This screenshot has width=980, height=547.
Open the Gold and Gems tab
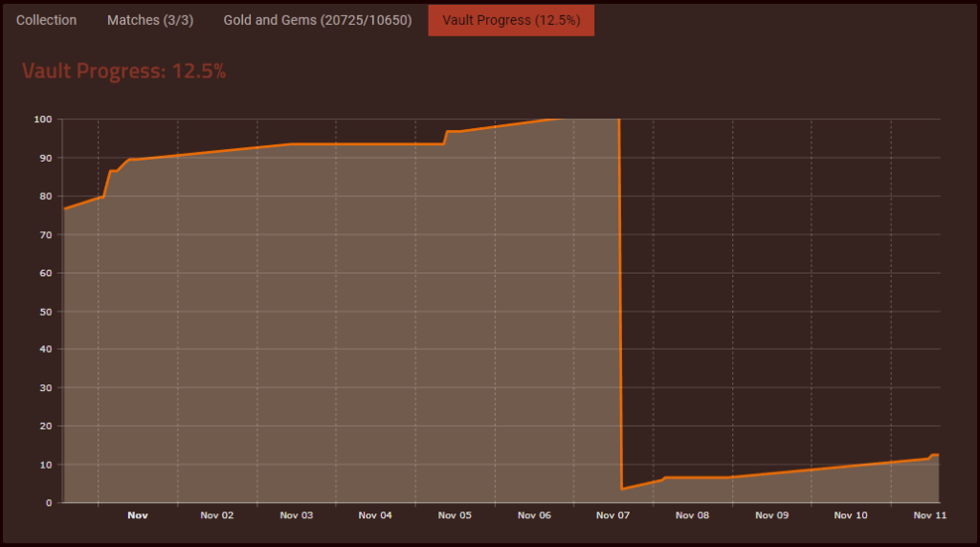[318, 20]
